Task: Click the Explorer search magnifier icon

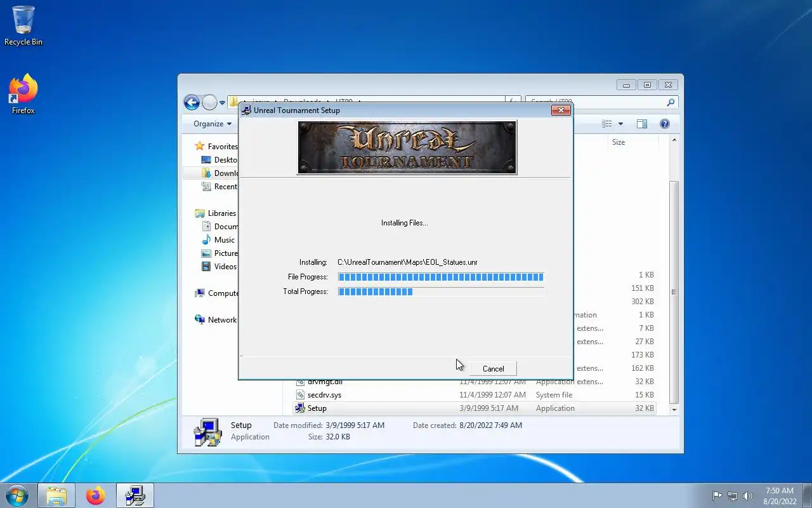Action: [x=671, y=102]
